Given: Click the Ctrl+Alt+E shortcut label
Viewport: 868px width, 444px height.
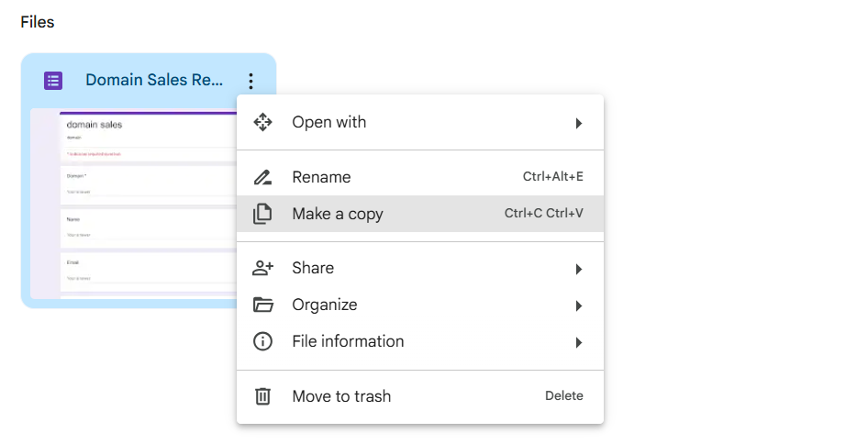Looking at the screenshot, I should [552, 177].
